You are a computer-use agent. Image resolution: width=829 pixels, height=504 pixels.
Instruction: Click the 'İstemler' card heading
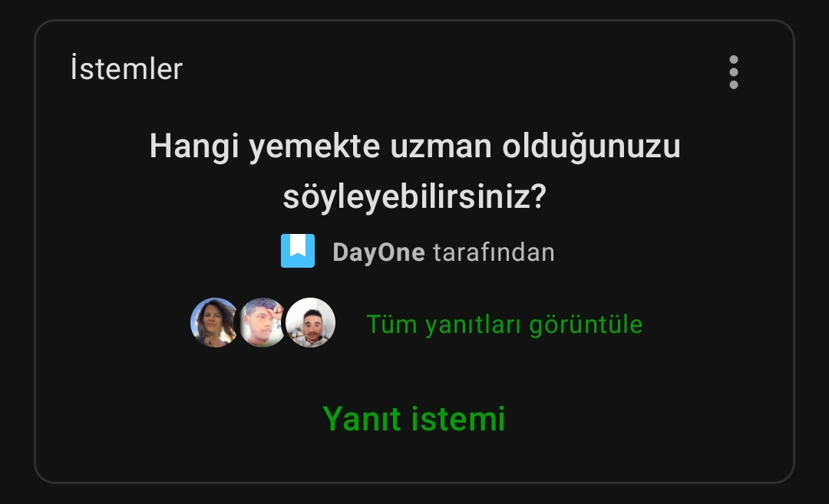127,69
